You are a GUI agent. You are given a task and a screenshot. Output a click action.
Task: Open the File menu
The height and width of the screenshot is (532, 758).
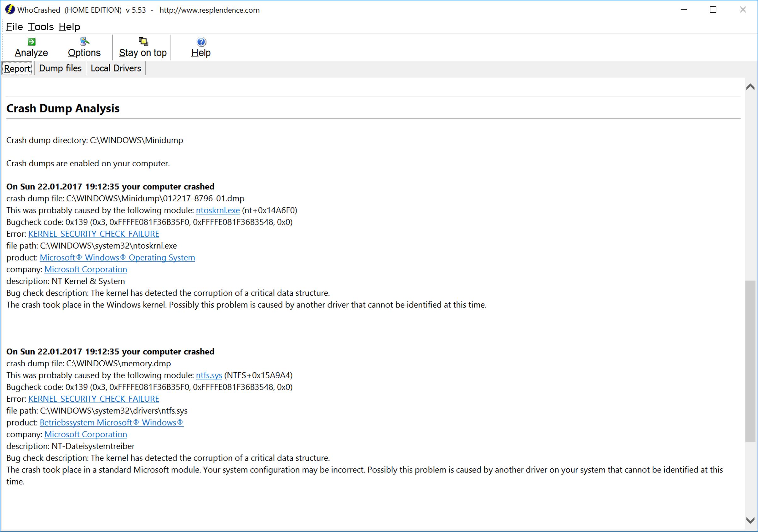pos(14,26)
